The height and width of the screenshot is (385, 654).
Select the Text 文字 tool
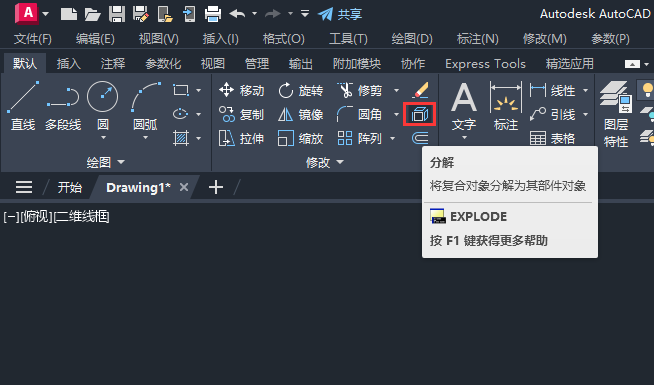[464, 106]
